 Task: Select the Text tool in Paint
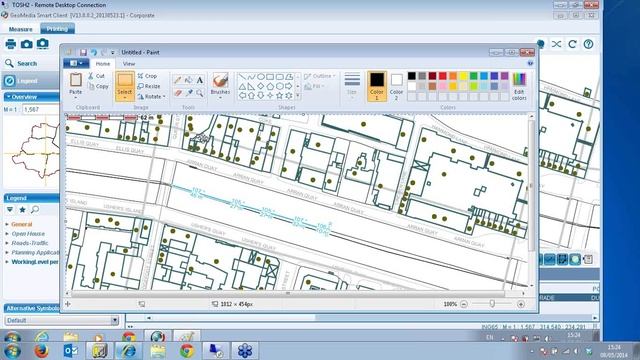pyautogui.click(x=200, y=80)
